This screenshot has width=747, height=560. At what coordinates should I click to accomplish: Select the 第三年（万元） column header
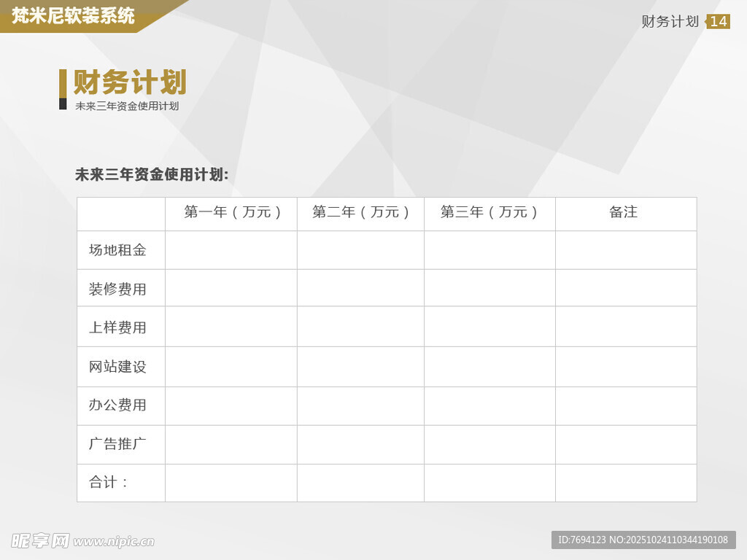tap(489, 212)
